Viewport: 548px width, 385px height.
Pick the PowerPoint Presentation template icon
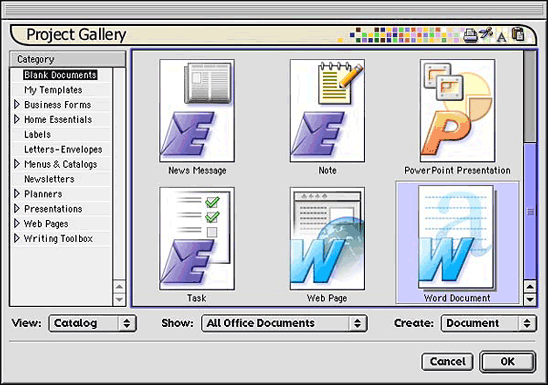pos(457,110)
